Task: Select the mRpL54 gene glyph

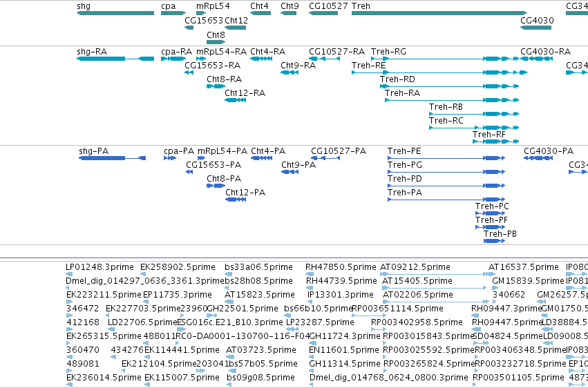Action: coord(201,13)
